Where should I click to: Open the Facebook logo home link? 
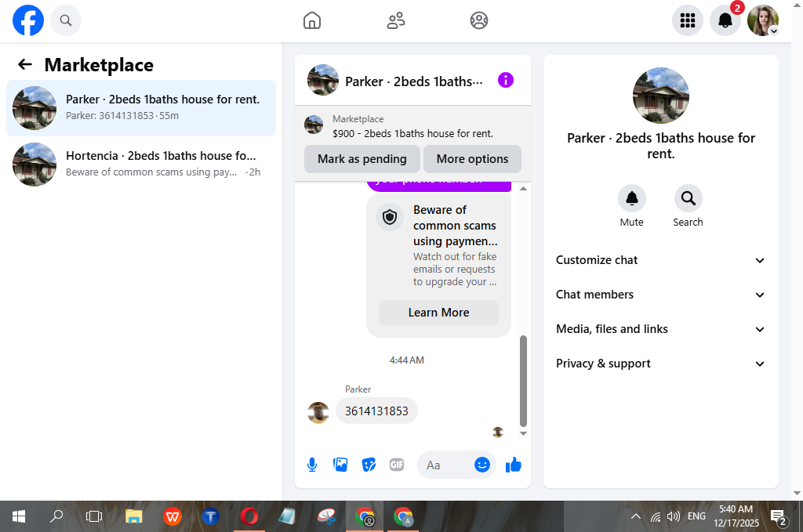click(28, 20)
